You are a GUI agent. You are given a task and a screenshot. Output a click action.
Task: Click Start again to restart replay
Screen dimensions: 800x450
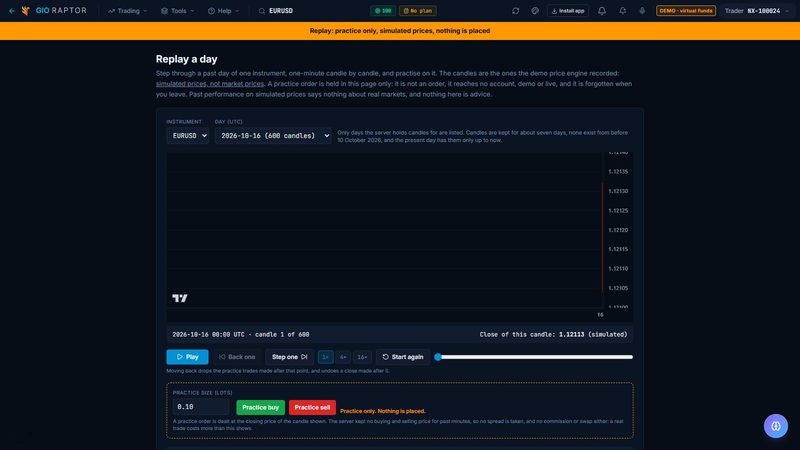(x=403, y=357)
